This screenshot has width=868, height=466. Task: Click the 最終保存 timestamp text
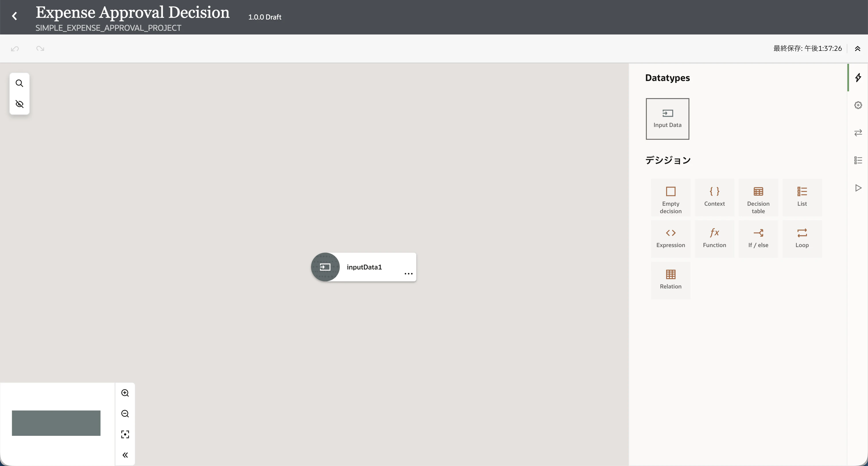tap(807, 49)
